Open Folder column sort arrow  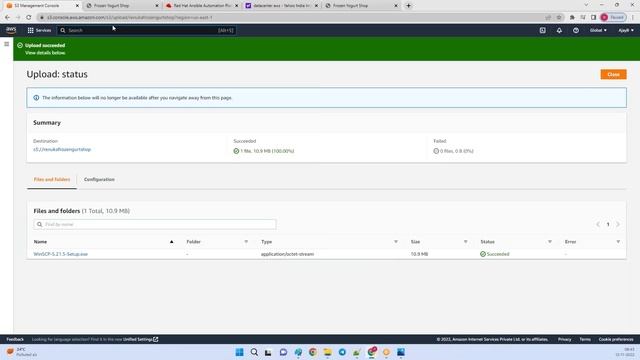(x=246, y=242)
